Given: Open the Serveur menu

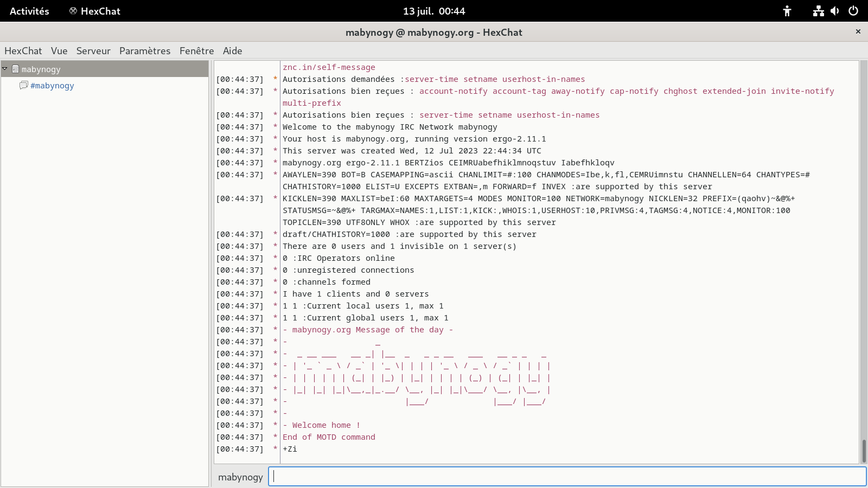Looking at the screenshot, I should [x=93, y=51].
